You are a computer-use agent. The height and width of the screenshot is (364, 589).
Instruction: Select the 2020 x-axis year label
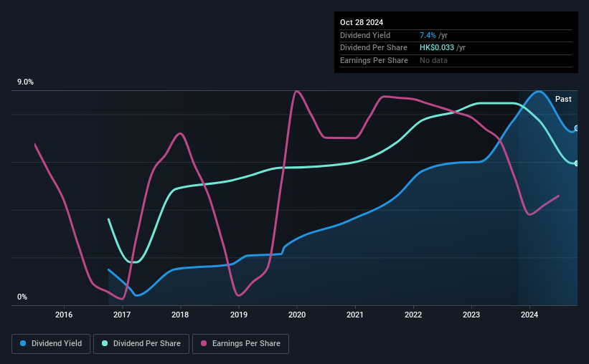pyautogui.click(x=296, y=315)
